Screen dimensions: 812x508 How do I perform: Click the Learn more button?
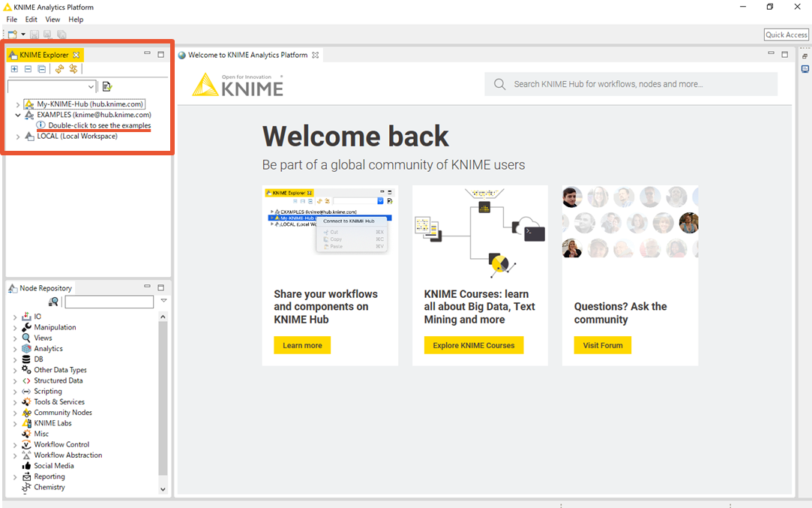point(302,345)
